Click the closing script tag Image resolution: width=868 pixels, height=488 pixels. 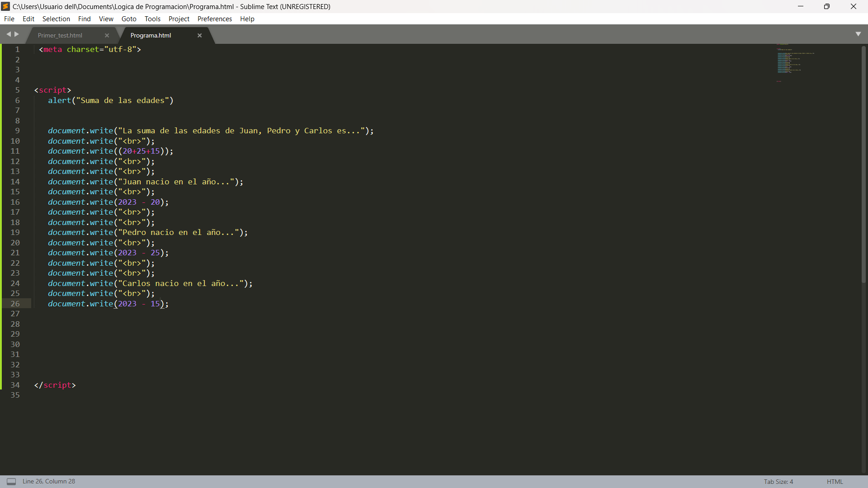tap(55, 385)
